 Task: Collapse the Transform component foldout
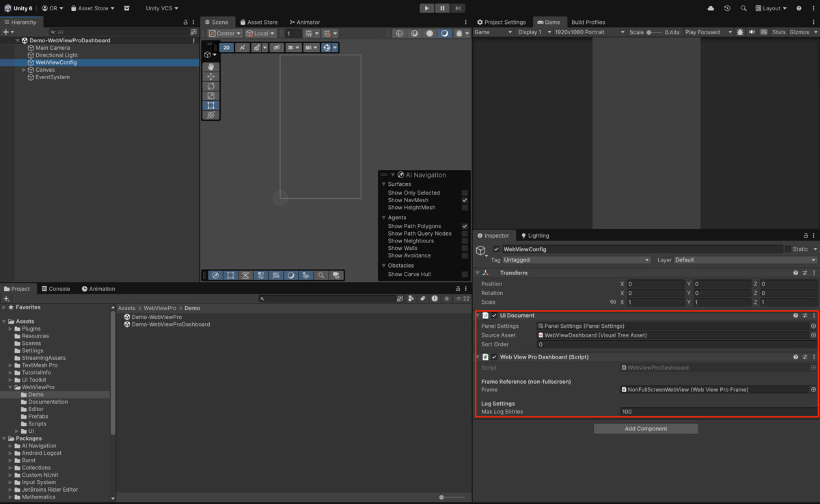[x=478, y=272]
